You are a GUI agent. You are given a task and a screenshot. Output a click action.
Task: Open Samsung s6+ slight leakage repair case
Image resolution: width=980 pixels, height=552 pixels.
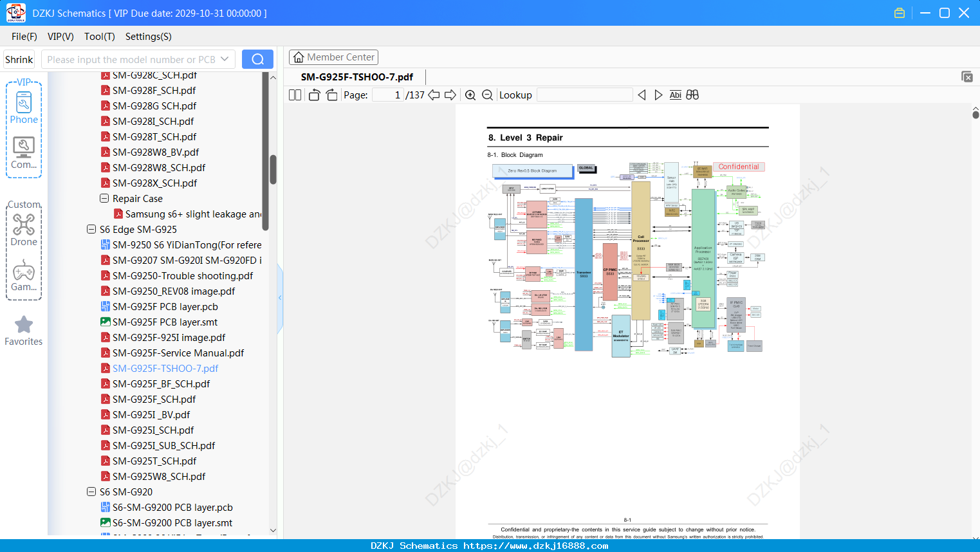click(187, 214)
